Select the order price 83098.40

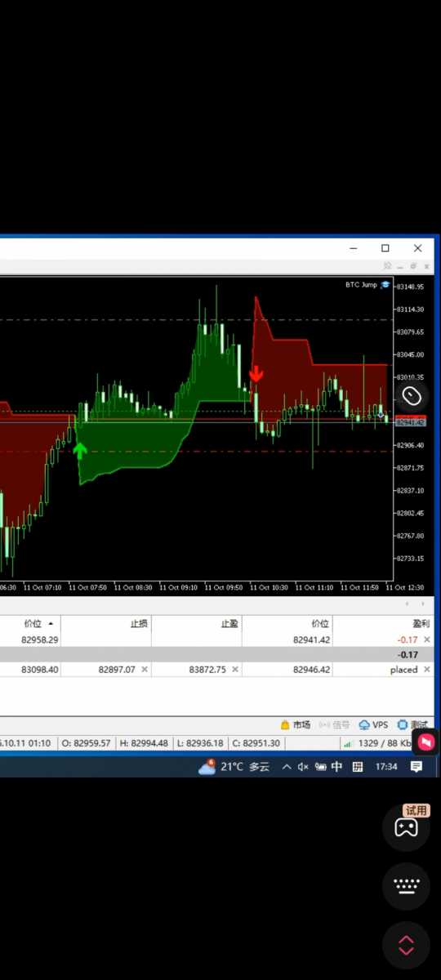coord(40,670)
